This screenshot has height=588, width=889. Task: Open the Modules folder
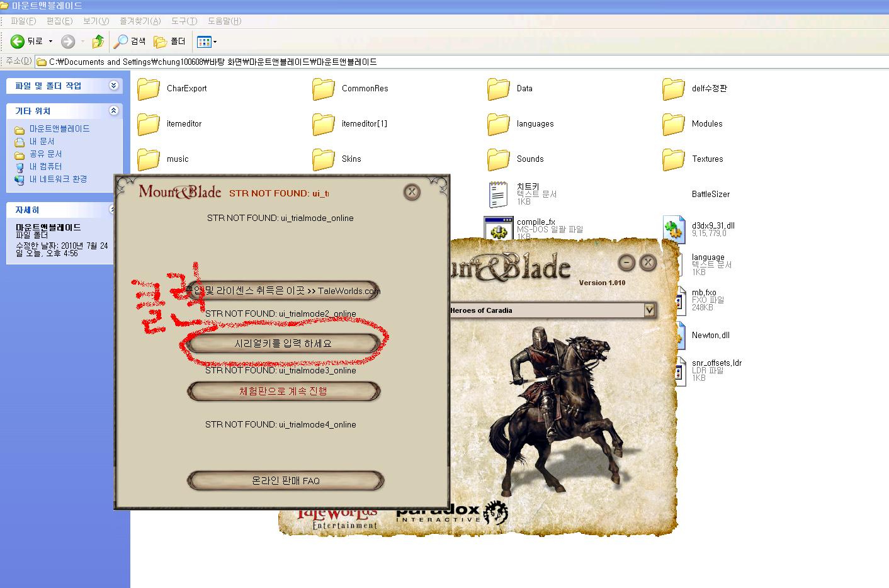coord(674,124)
